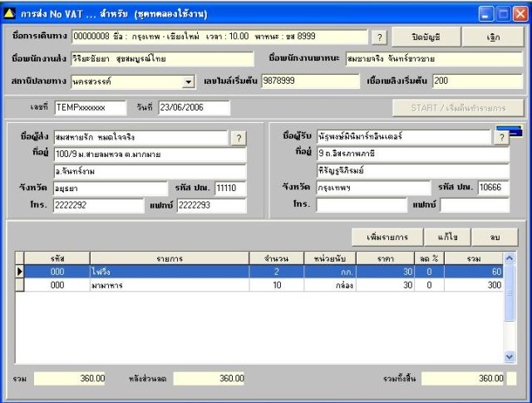Click the เชื้อเพลิงเริ่มต้น field showing 200
The width and height of the screenshot is (532, 403).
478,81
